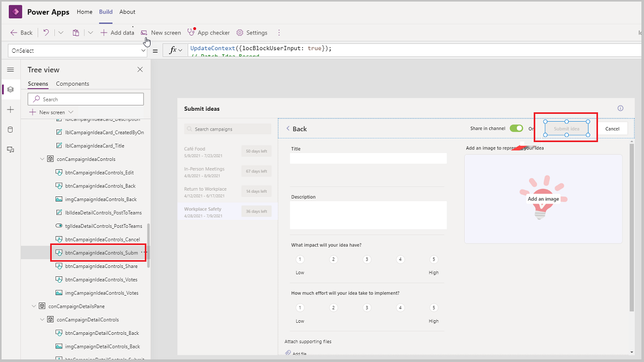
Task: Select btnCampaignIdeaControls_Votes in tree
Action: 96,279
